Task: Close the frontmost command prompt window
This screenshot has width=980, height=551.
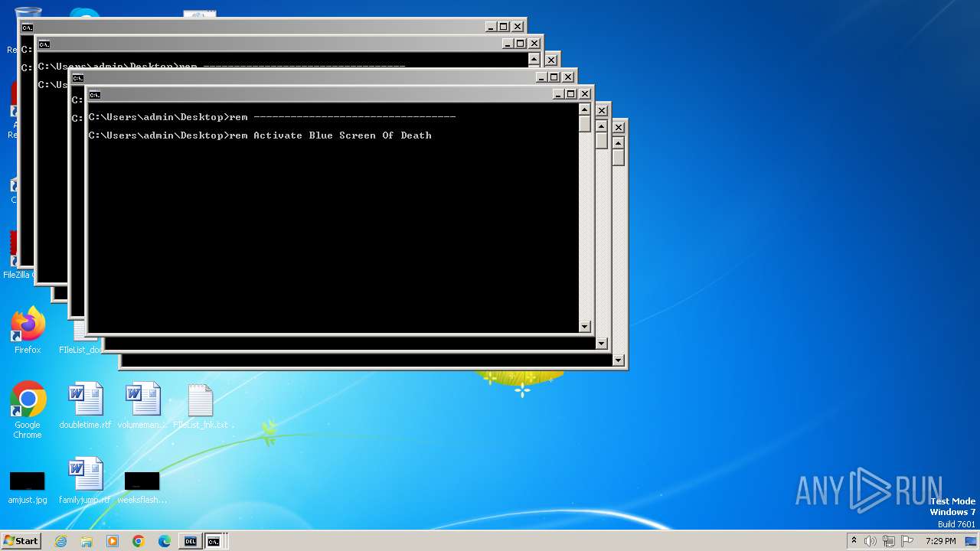Action: 585,94
